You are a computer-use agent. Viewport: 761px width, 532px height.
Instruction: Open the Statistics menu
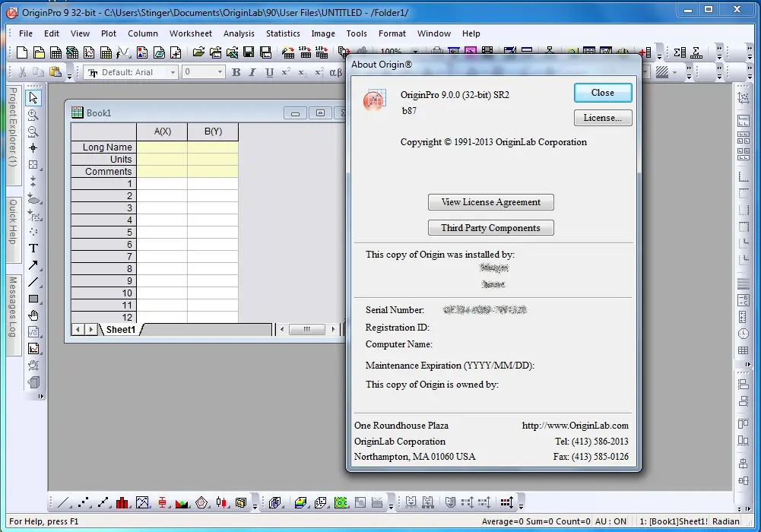pos(283,33)
